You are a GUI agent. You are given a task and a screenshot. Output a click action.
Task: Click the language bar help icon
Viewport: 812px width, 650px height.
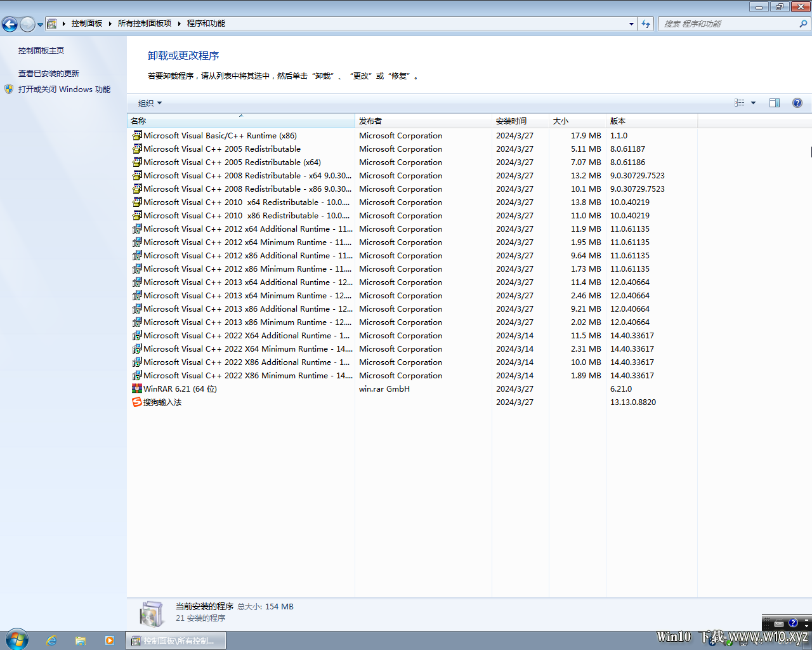tap(793, 623)
